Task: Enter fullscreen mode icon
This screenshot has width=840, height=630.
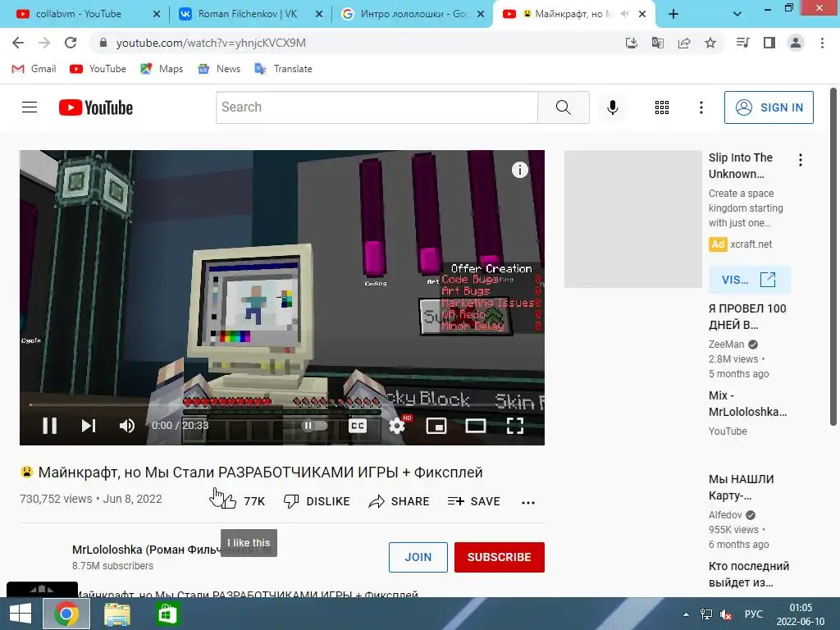Action: click(515, 426)
